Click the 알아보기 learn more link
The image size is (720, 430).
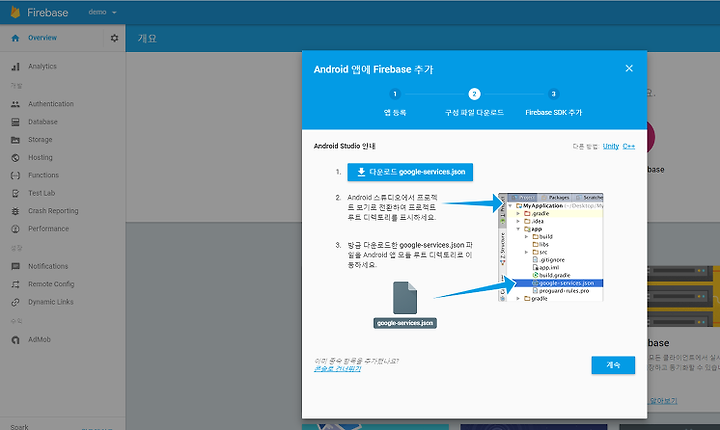coord(663,401)
